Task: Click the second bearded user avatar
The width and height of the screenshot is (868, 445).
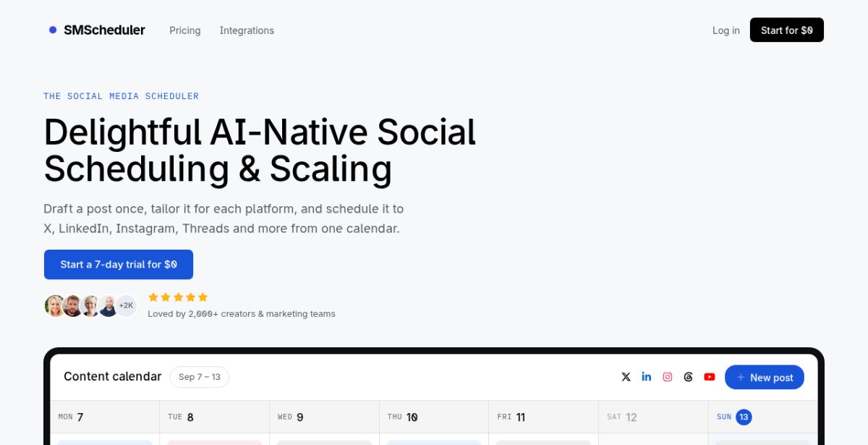Action: [73, 306]
